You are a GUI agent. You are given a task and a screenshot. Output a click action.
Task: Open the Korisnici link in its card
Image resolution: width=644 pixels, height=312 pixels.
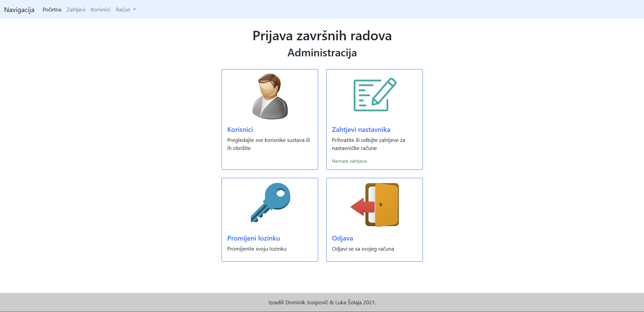click(x=240, y=129)
